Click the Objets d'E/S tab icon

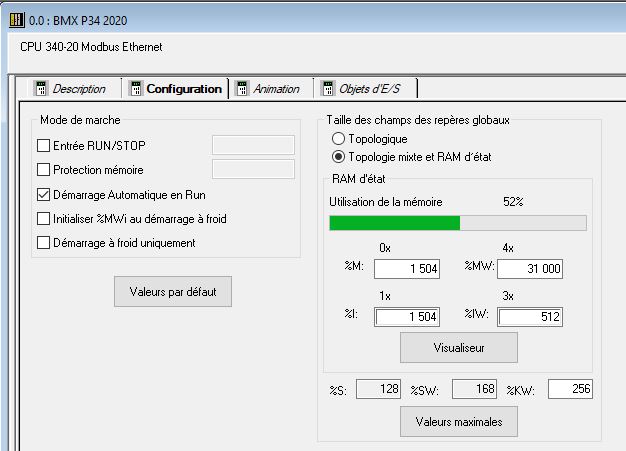(327, 89)
